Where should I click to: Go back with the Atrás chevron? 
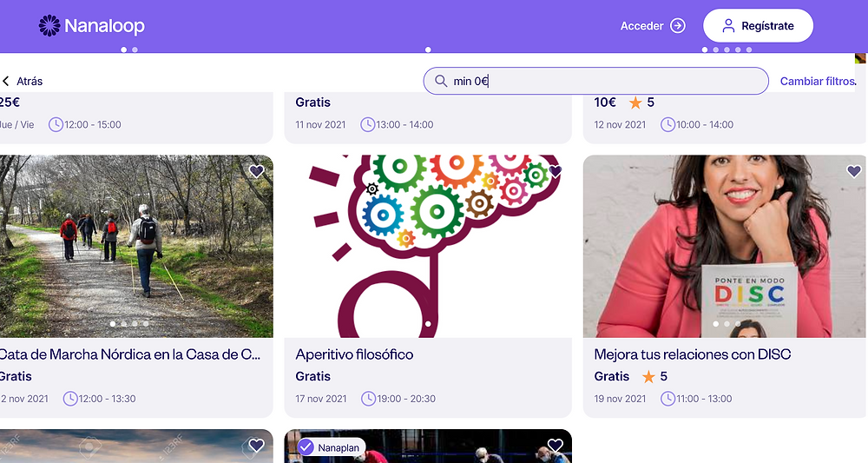point(5,81)
